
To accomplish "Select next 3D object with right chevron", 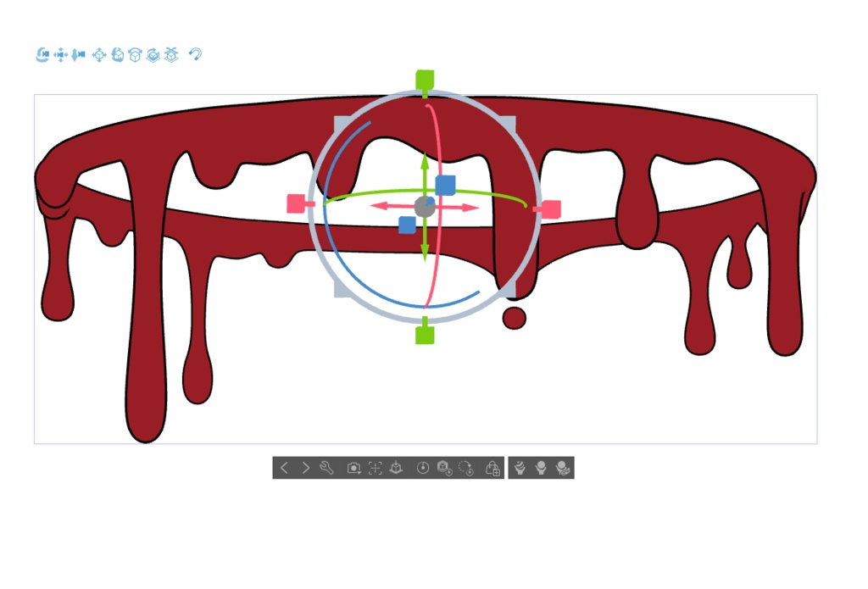I will (x=305, y=469).
